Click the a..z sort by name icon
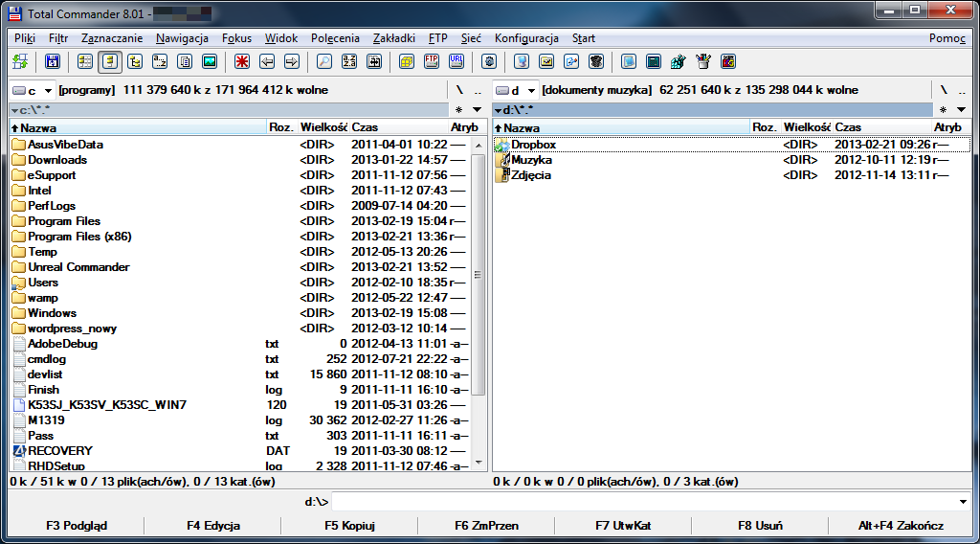 point(160,61)
